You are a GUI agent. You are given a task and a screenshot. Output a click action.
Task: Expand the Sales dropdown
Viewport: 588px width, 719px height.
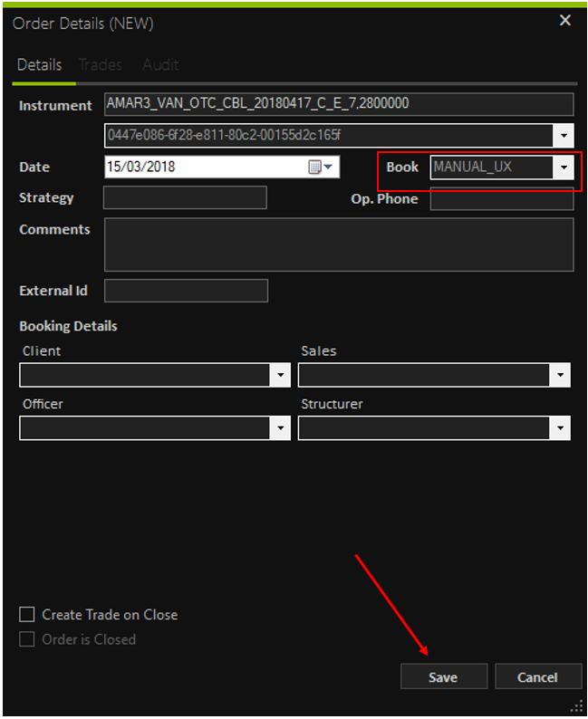[562, 375]
